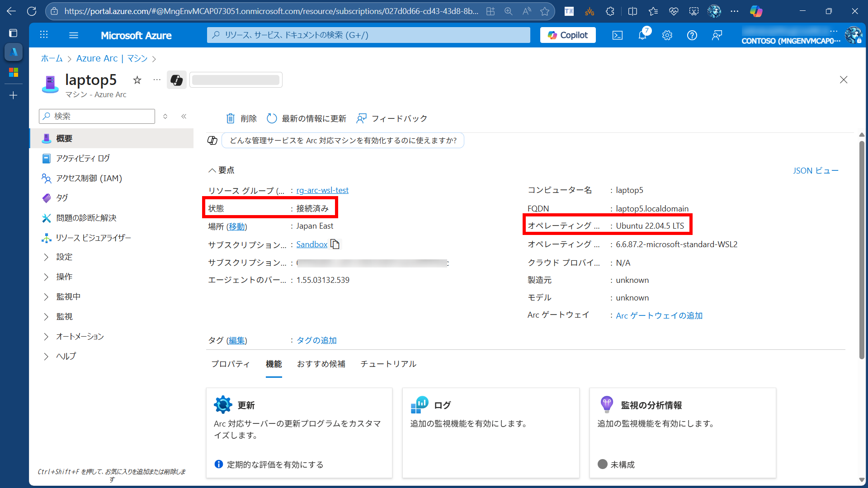Click the 移動 move link
The image size is (868, 488).
[237, 226]
